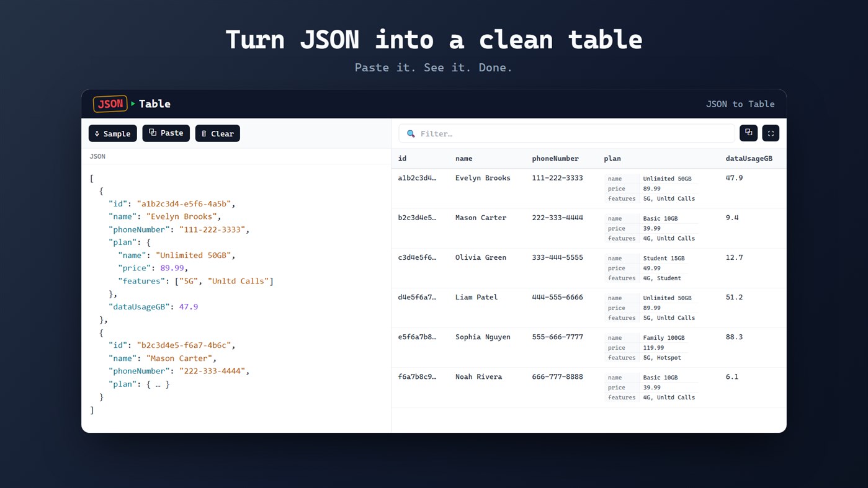Click phone number 111-222-3333 in table

[x=557, y=178]
